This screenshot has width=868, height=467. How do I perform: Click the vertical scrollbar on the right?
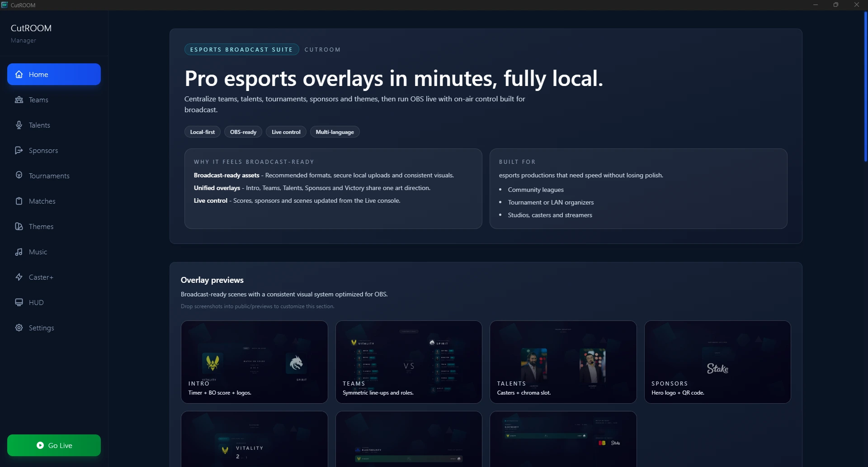tap(865, 86)
